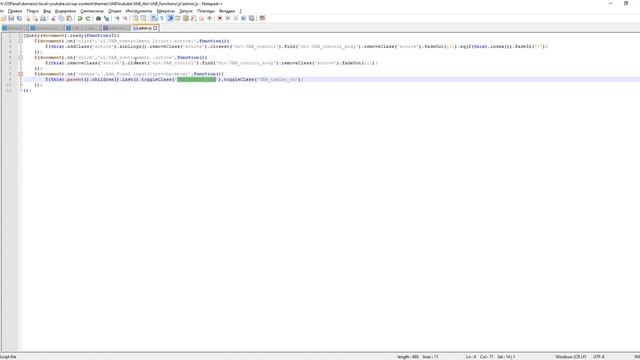Screen dimensions: 640x360
Task: Close the admin.js tab with its X
Action: (x=155, y=28)
